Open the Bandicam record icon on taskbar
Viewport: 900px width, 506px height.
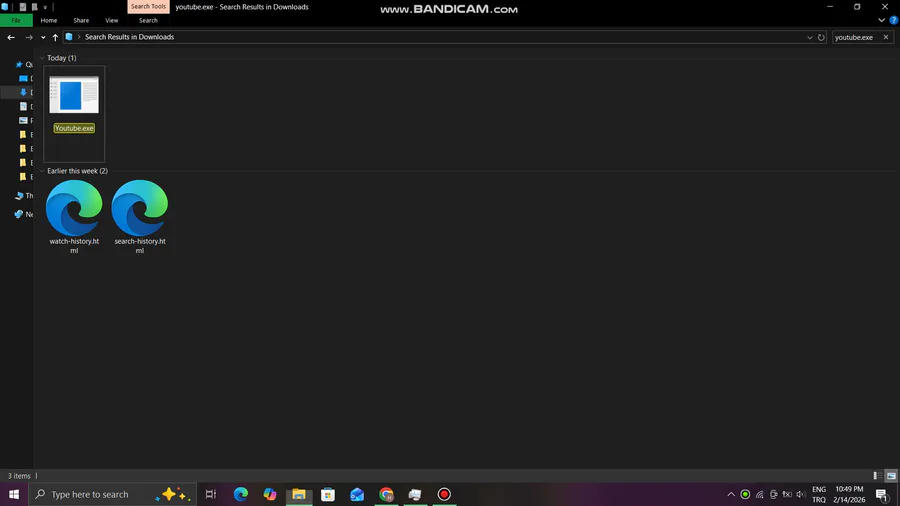click(444, 494)
